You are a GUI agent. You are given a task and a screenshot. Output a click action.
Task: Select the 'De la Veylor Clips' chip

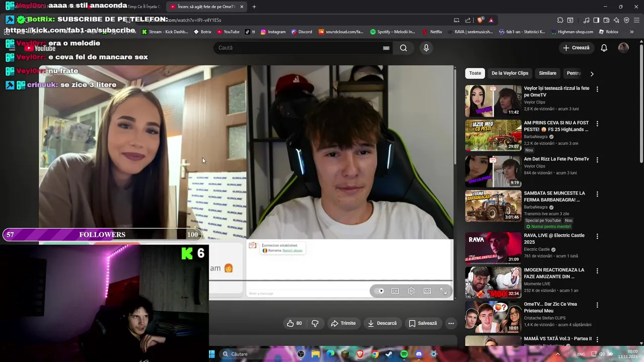[510, 73]
